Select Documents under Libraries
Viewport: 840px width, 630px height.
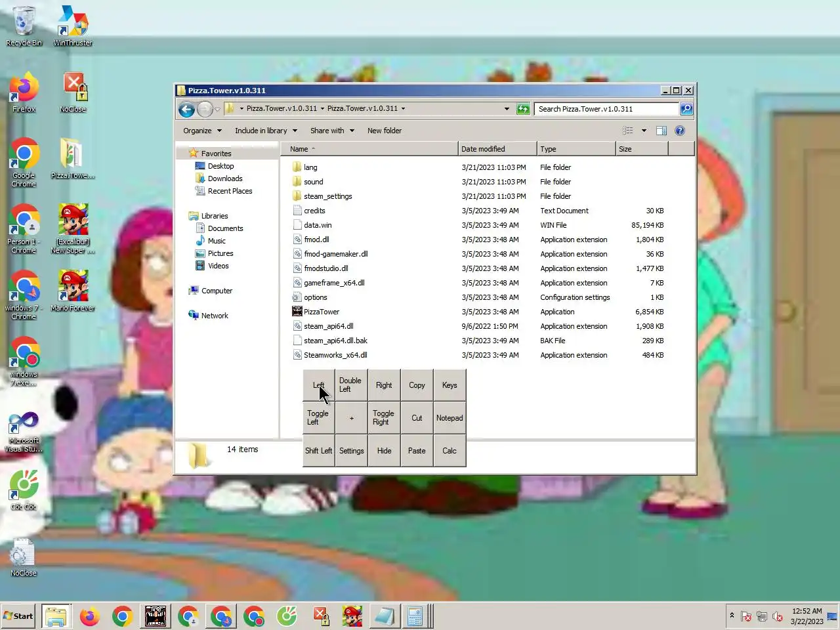pos(225,228)
